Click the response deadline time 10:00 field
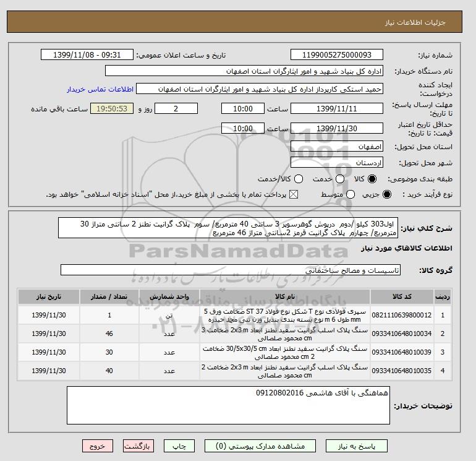476x461 pixels. pos(243,108)
